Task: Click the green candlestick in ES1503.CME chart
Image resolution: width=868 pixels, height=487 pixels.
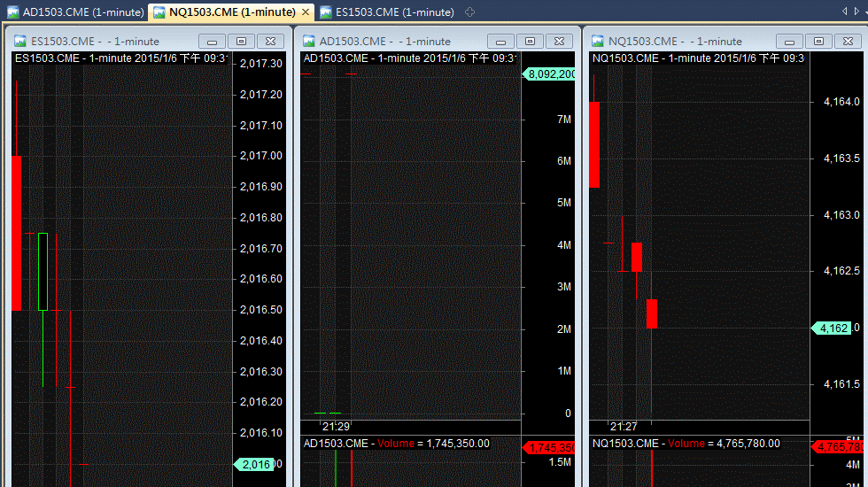Action: click(43, 272)
